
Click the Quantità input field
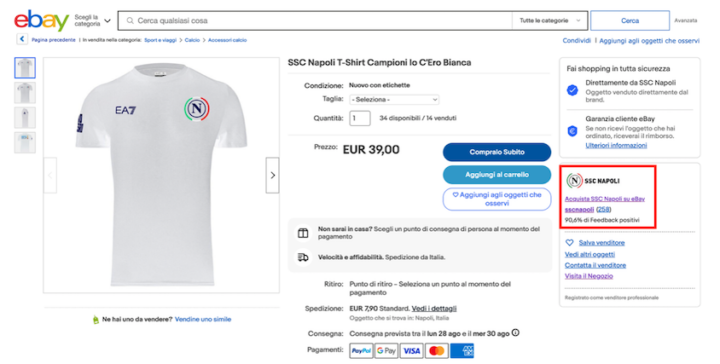click(x=360, y=118)
